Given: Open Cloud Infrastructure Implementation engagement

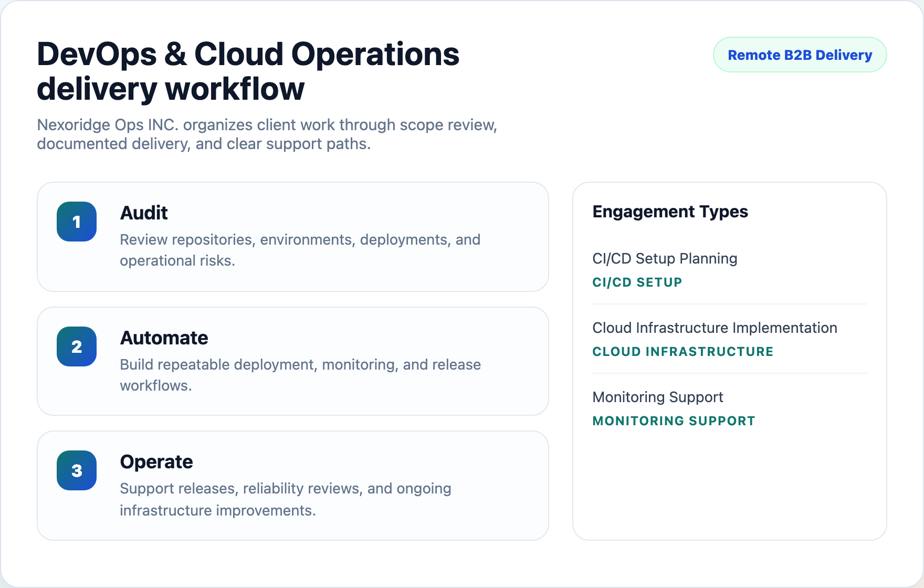Looking at the screenshot, I should (715, 328).
